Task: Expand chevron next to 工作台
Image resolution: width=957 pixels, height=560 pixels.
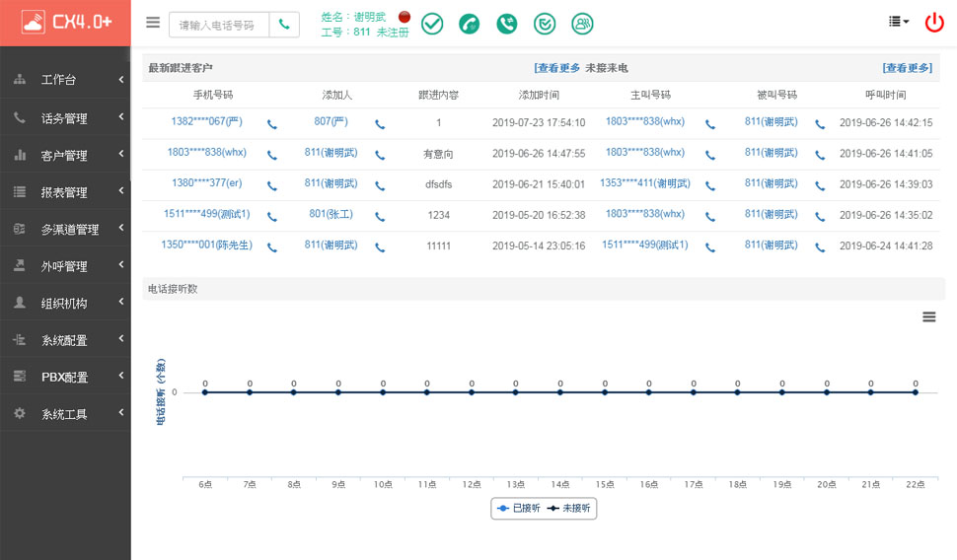Action: pos(121,79)
